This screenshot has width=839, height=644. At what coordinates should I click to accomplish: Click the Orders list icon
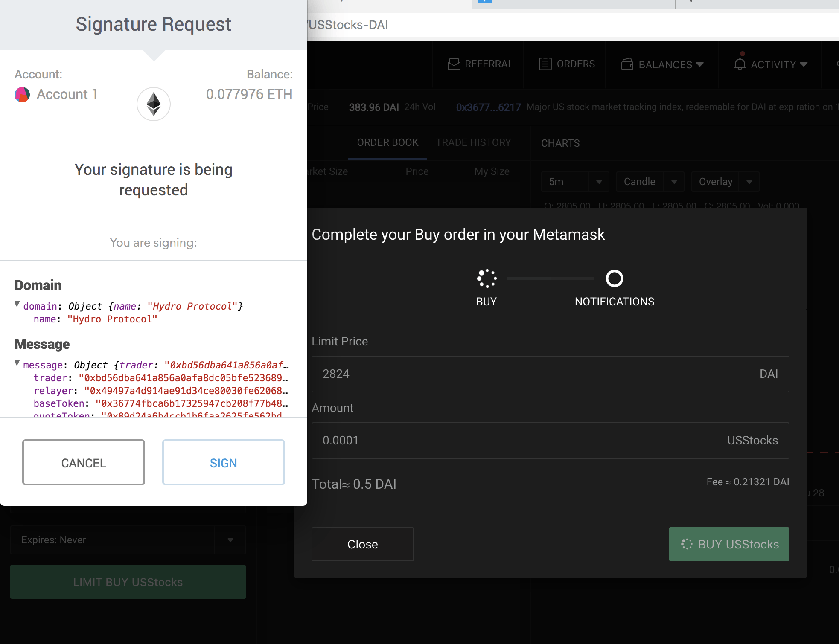coord(545,64)
